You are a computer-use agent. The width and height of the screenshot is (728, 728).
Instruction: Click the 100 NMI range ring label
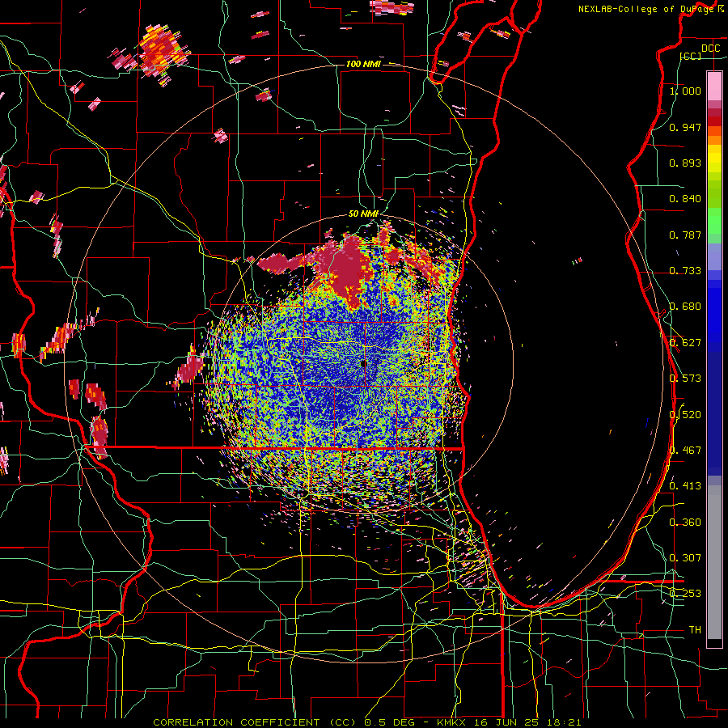363,64
